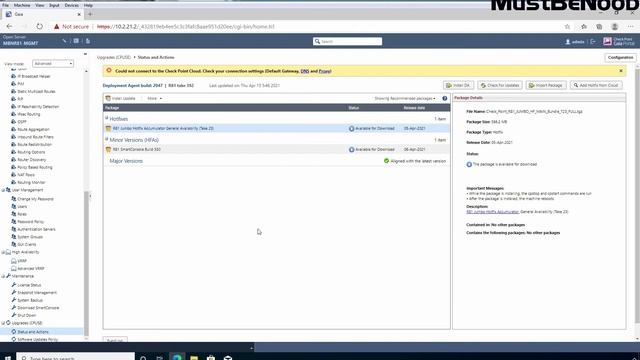Open the View mode Advanced dropdown
The height and width of the screenshot is (360, 640).
click(53, 64)
